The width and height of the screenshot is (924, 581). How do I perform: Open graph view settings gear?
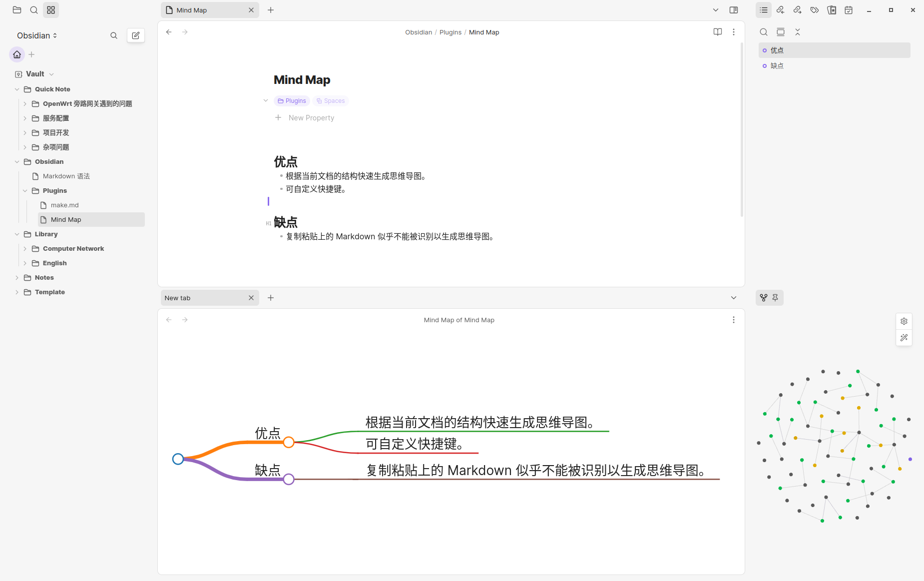[x=904, y=321]
